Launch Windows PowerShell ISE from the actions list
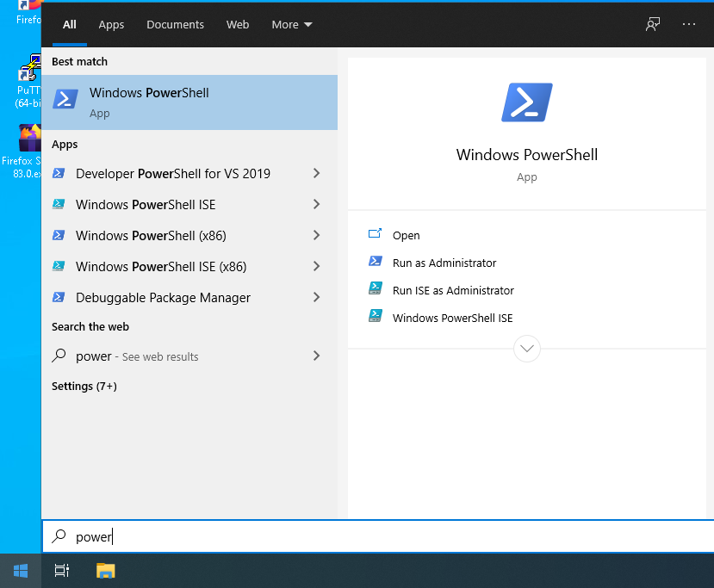Image resolution: width=714 pixels, height=588 pixels. coord(453,318)
